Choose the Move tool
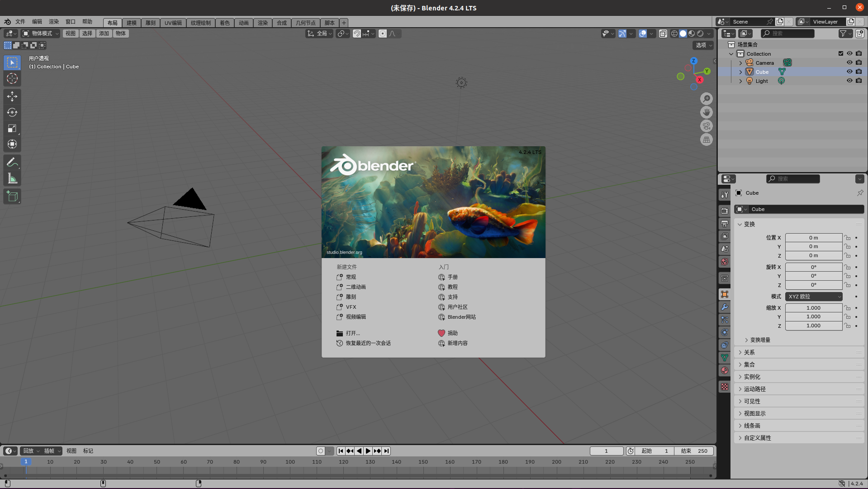 pyautogui.click(x=12, y=96)
